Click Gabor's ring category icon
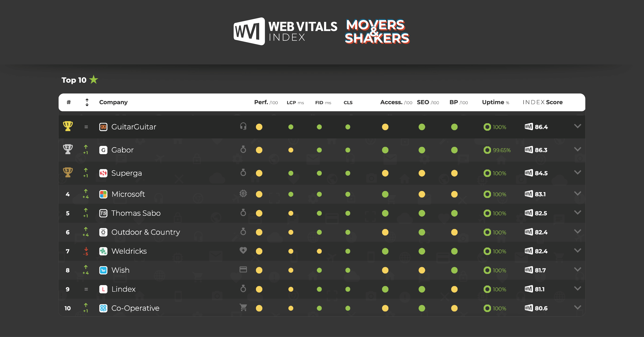The height and width of the screenshot is (337, 644). point(243,149)
